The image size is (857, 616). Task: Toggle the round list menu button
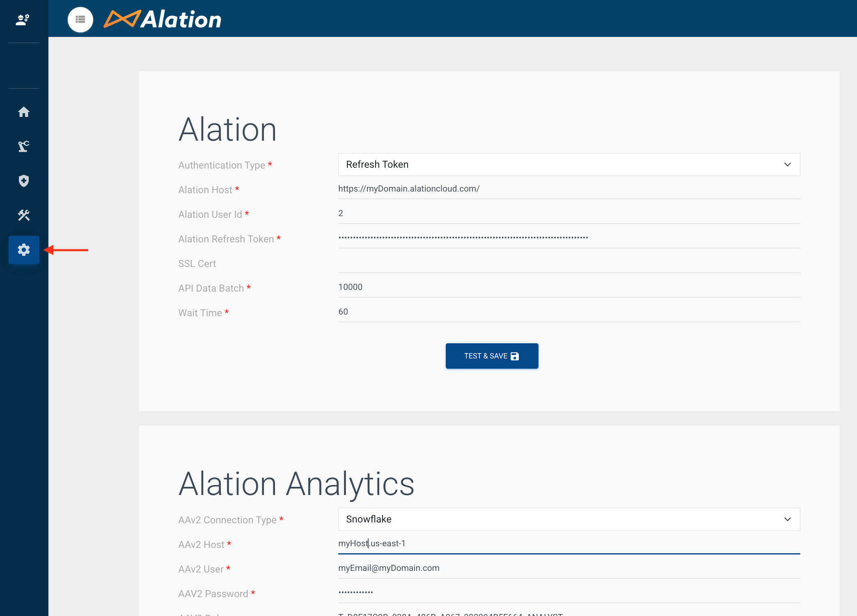tap(80, 19)
